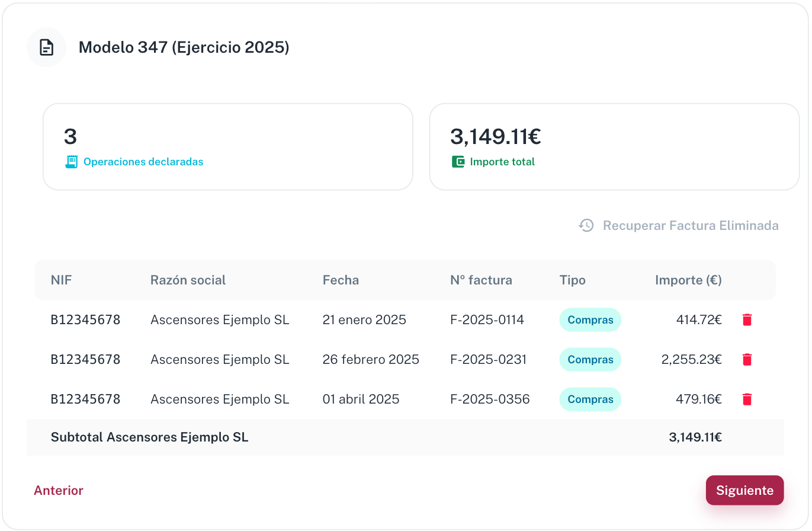The height and width of the screenshot is (531, 812).
Task: Delete invoice F-2025-0356 with trash icon
Action: tap(747, 399)
